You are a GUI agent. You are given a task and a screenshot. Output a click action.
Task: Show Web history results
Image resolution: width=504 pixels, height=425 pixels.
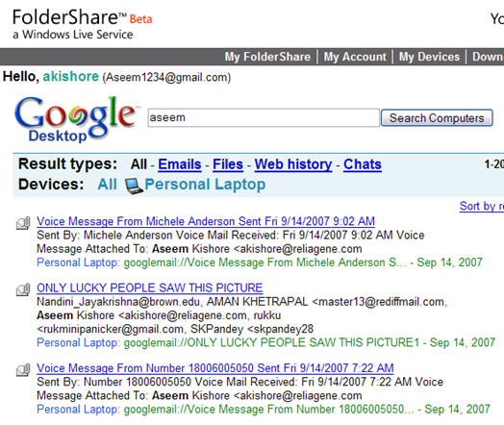tap(293, 164)
